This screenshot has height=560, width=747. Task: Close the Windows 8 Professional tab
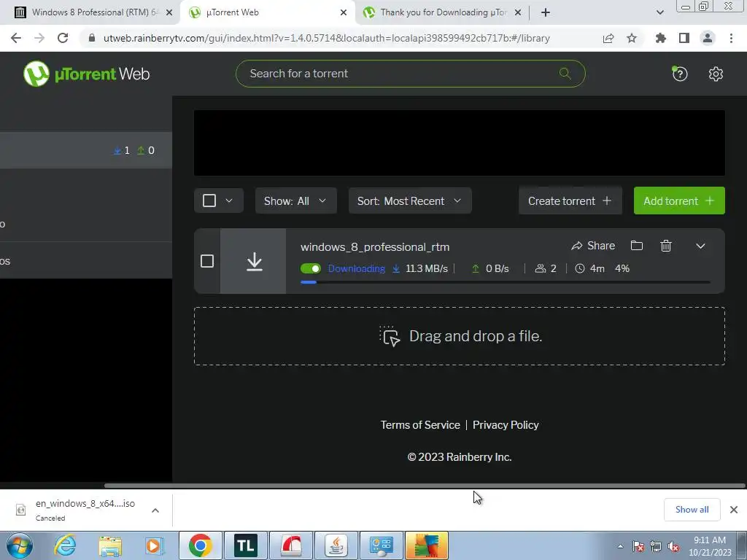pos(169,13)
